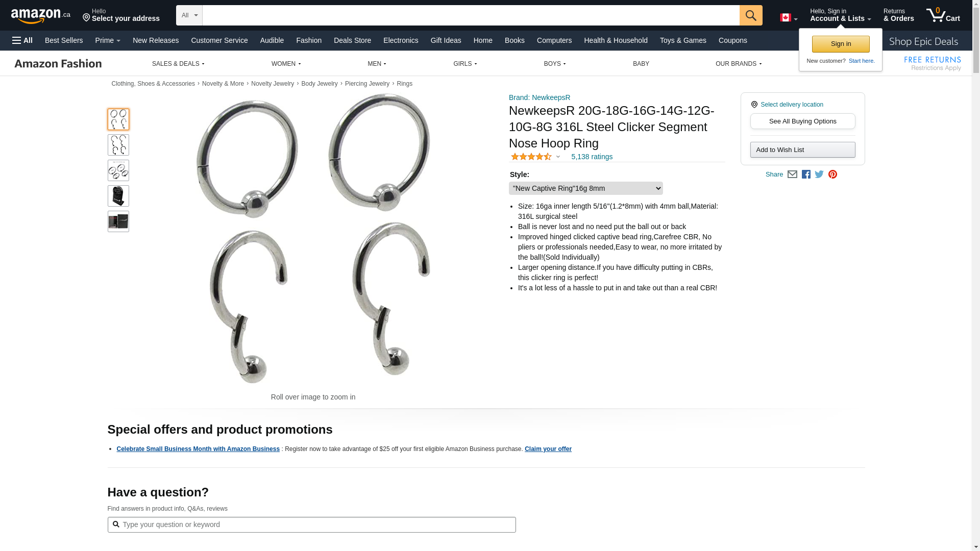
Task: Open the Canada flag language selector
Action: pyautogui.click(x=789, y=18)
